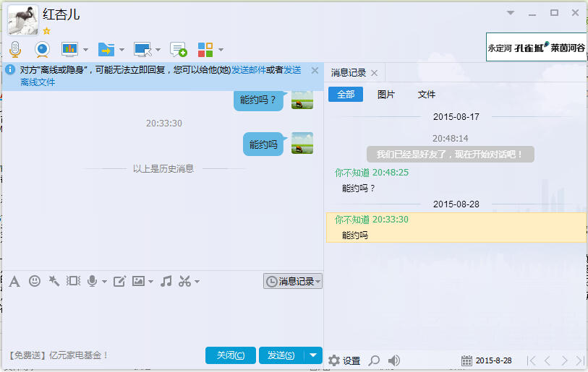
Task: Open the handwriting input pad icon
Action: coord(119,281)
